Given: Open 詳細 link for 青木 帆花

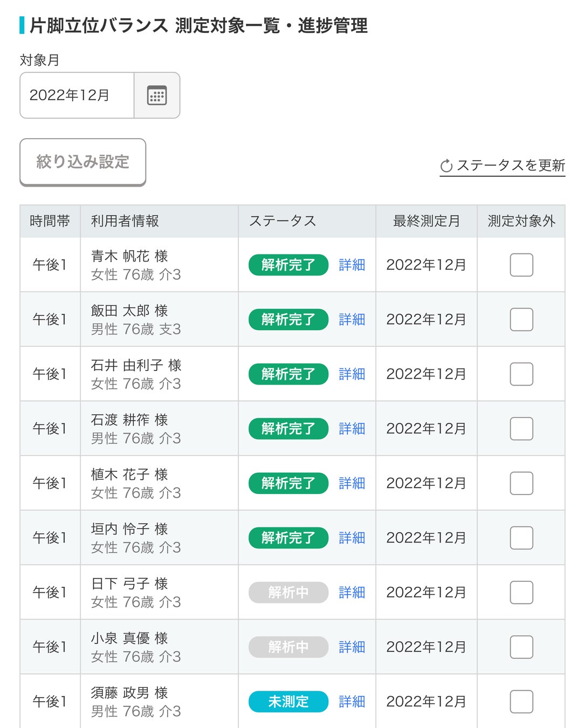Looking at the screenshot, I should pos(352,265).
